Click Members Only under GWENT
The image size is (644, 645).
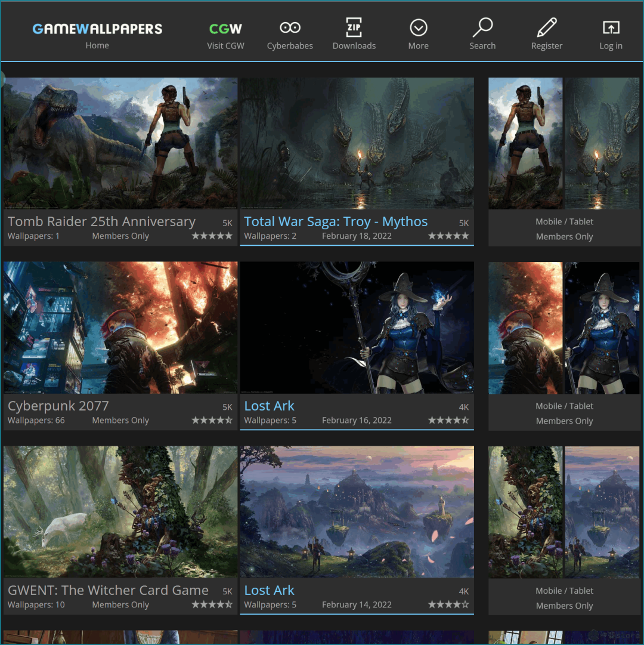[120, 604]
